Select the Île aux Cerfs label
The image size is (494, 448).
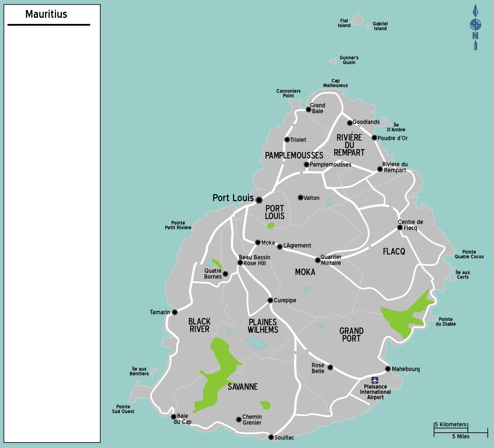click(x=462, y=275)
